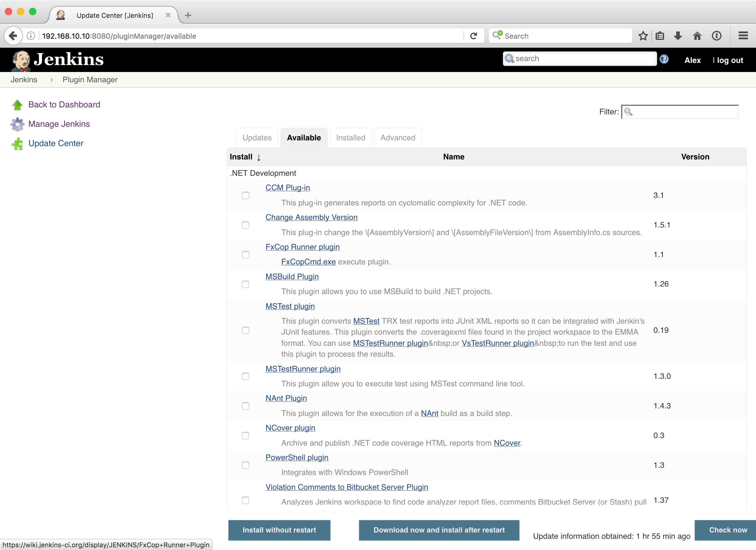
Task: Check the MSBuild Plugin checkbox
Action: click(x=245, y=284)
